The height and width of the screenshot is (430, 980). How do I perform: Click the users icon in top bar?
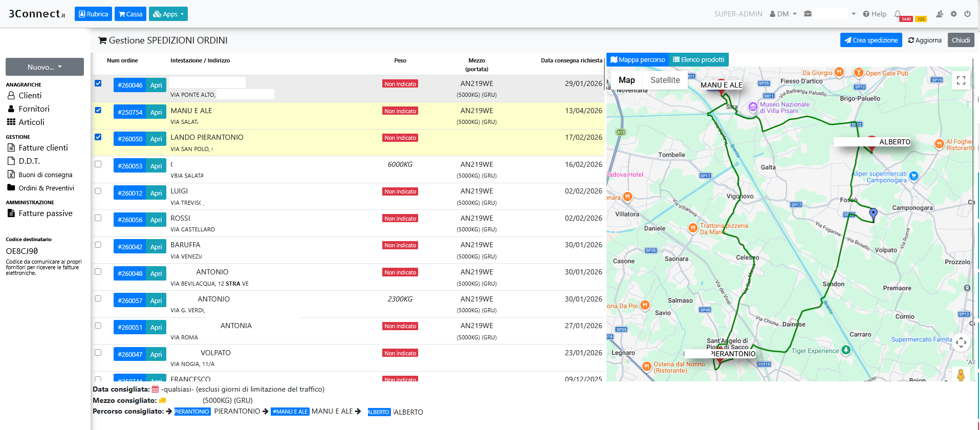coord(940,14)
